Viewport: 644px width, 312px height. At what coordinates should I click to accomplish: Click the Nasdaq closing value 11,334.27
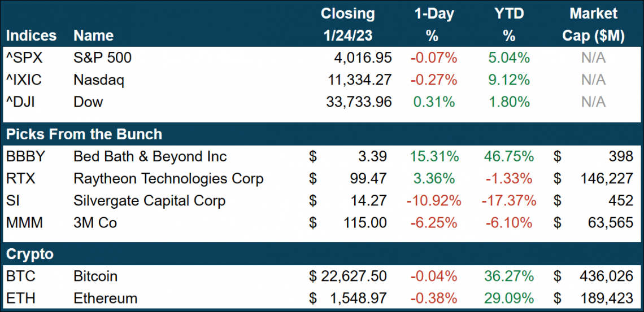click(359, 80)
